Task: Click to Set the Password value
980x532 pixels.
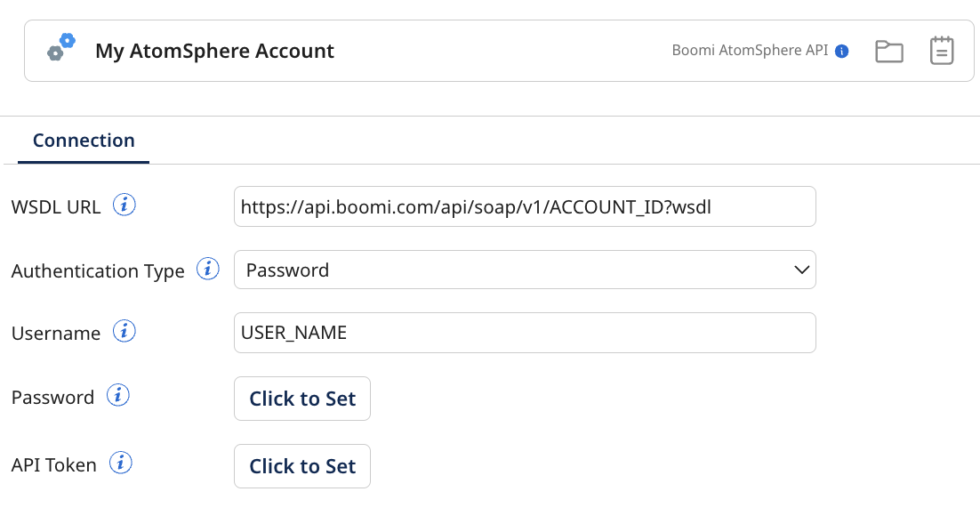Action: tap(301, 399)
